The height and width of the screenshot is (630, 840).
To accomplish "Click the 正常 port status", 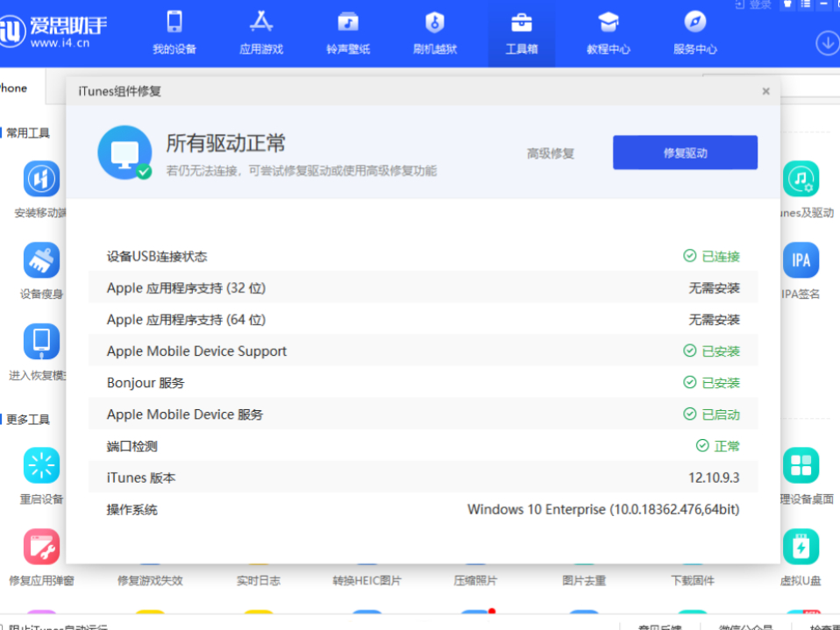I will pyautogui.click(x=718, y=446).
